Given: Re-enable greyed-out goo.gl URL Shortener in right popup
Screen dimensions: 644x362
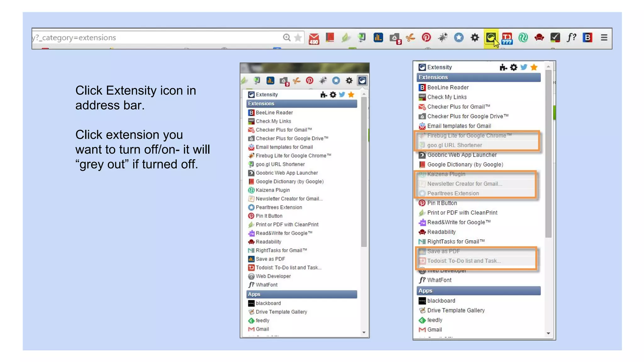Looking at the screenshot, I should coord(478,145).
